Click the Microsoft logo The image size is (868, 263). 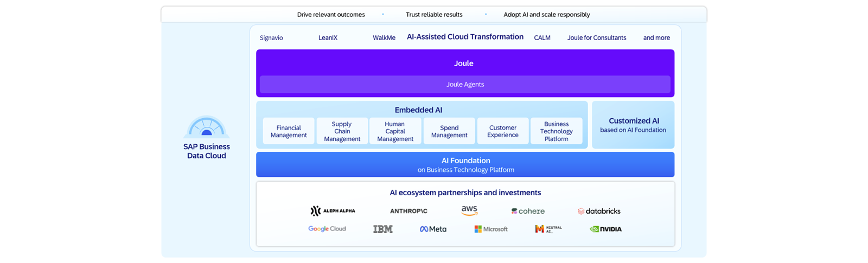point(491,229)
